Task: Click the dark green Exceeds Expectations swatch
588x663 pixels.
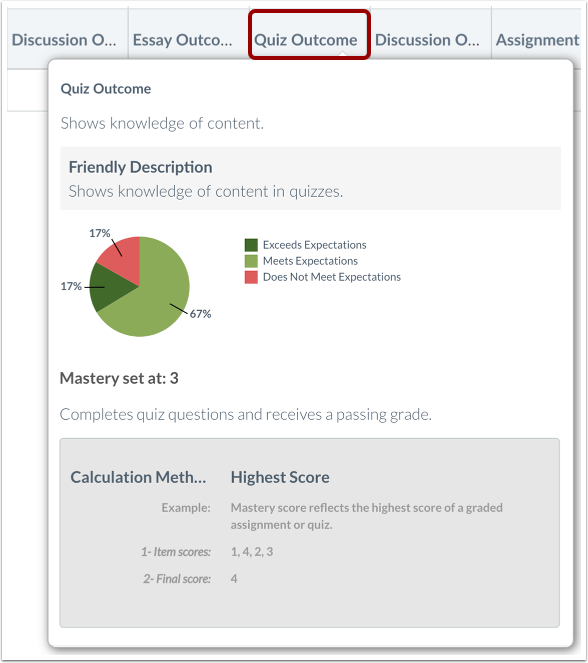Action: tap(251, 245)
